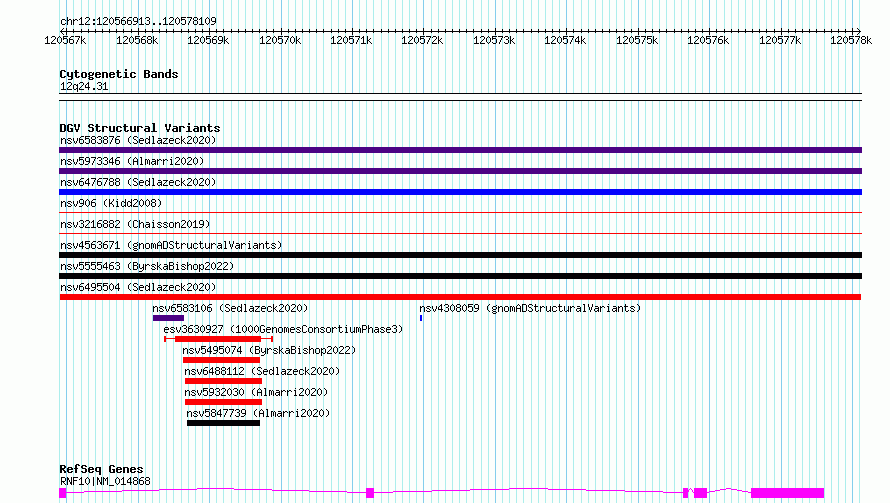
Task: Click the widest RNF10 exon block at the right end
Action: (787, 493)
